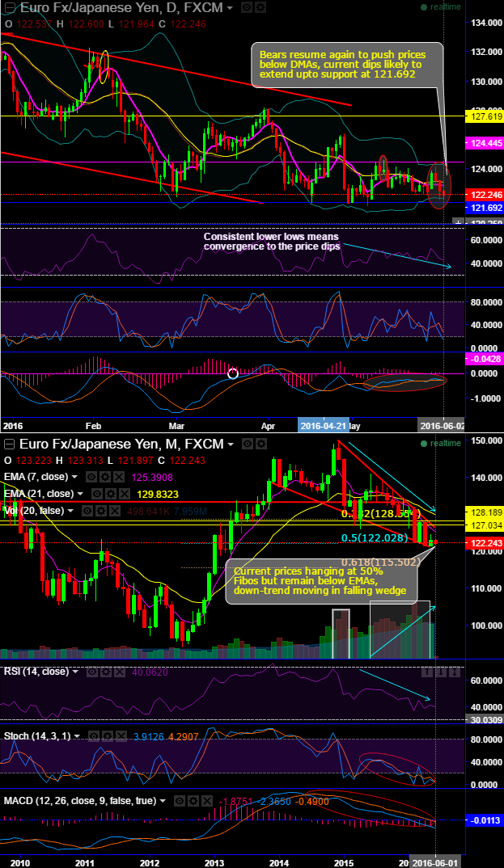Toggle visibility eye of monthly EUR/JPY chart

248,444
